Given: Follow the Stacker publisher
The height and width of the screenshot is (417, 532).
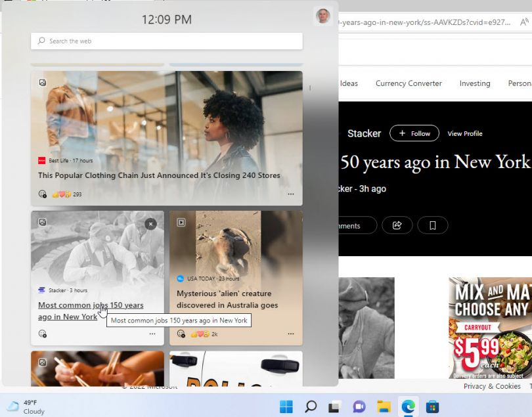Looking at the screenshot, I should point(414,133).
